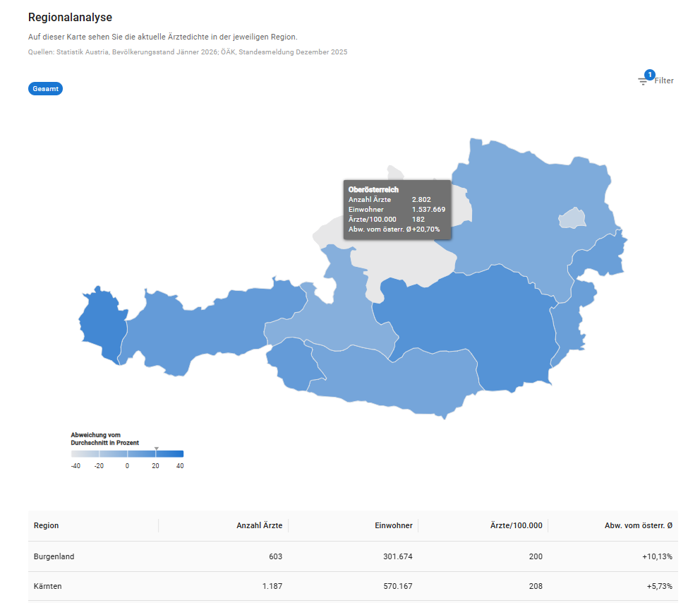The image size is (700, 603).
Task: Click Burgenland population '301.674'
Action: [x=398, y=556]
